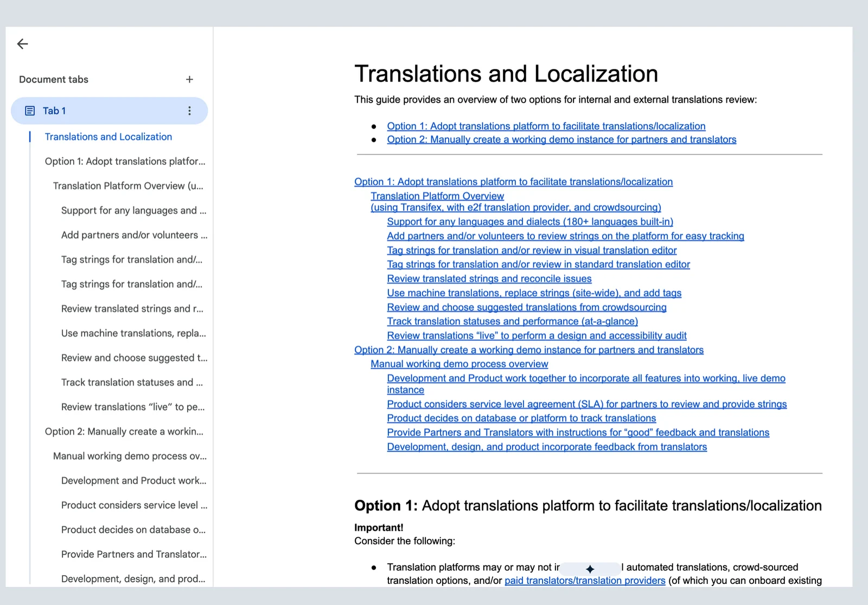Select 'Provide Partners and Translator...' outline item
Screen dimensions: 868x605
133,554
